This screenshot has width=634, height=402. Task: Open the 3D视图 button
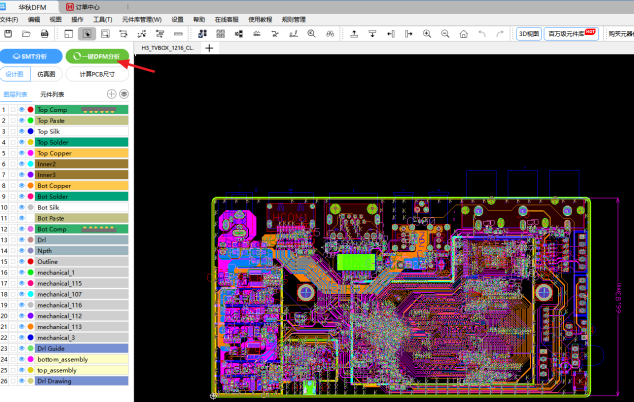[529, 34]
